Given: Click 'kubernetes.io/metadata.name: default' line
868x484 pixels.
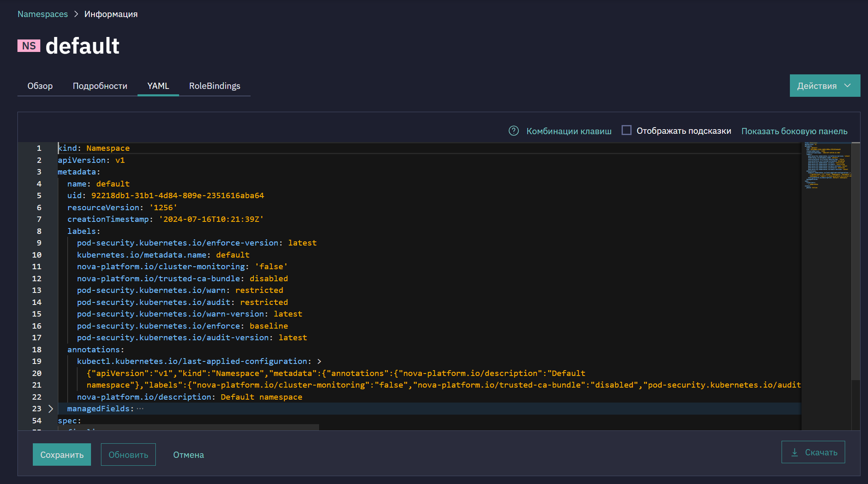Looking at the screenshot, I should (x=163, y=255).
